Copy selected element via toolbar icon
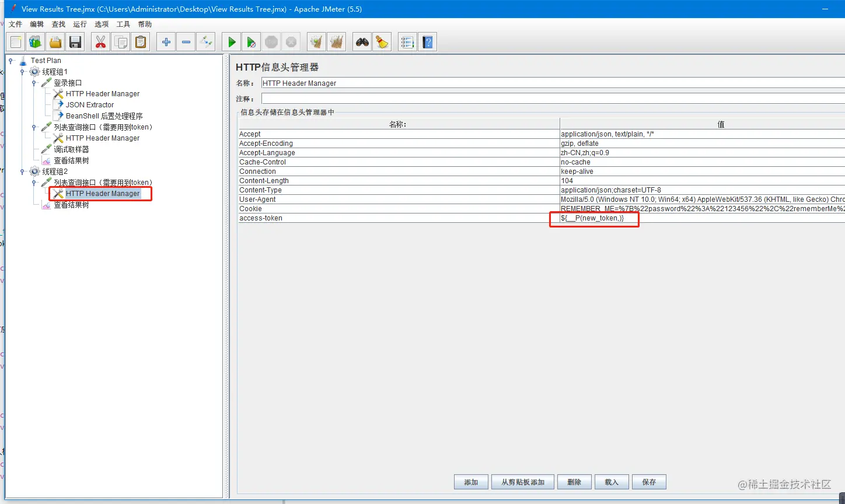The image size is (845, 504). [121, 42]
